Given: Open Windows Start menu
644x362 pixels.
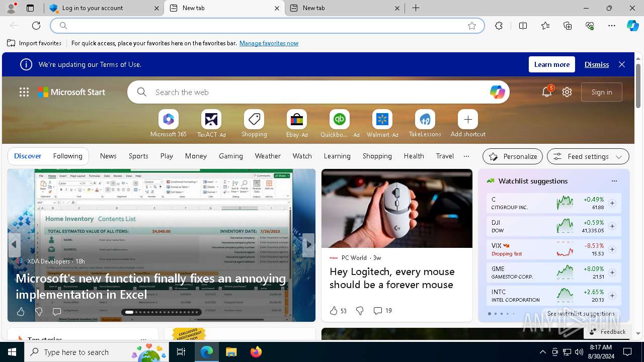Looking at the screenshot, I should coord(12,352).
